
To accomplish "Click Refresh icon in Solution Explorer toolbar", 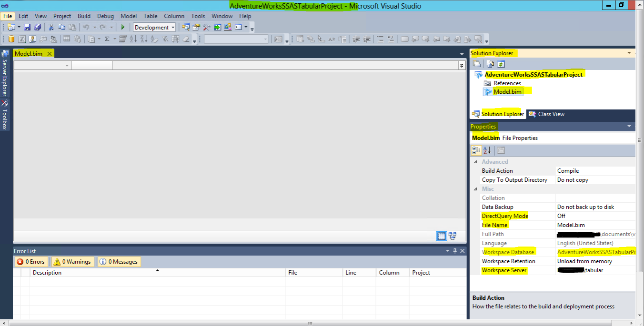I will 501,64.
